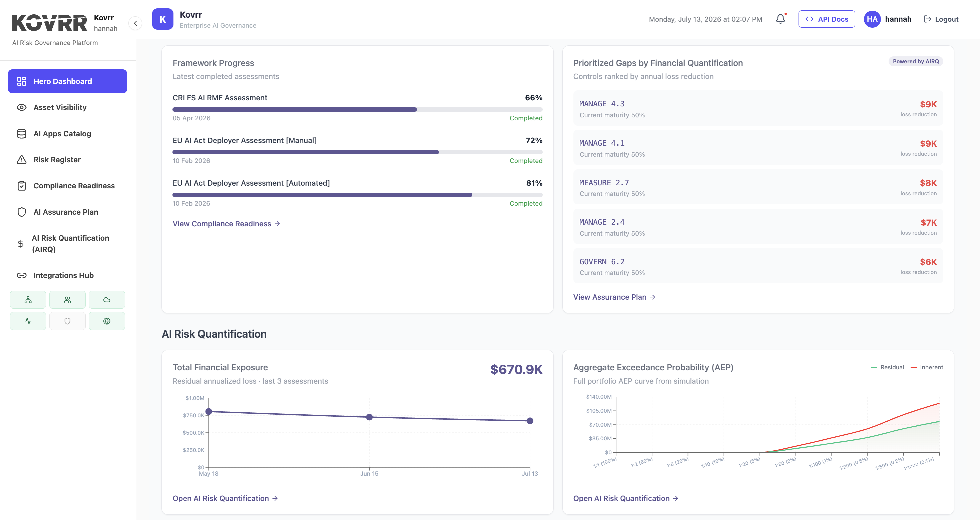This screenshot has height=520, width=980.
Task: Click the Total Financial Exposure heading
Action: pos(220,367)
